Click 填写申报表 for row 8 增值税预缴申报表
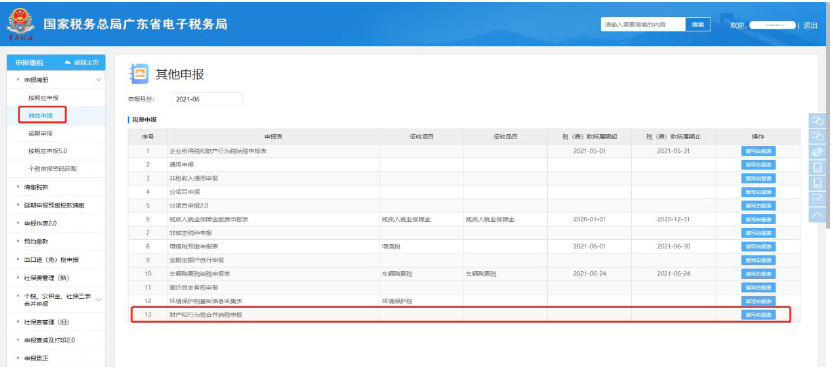This screenshot has width=833, height=371. 758,247
